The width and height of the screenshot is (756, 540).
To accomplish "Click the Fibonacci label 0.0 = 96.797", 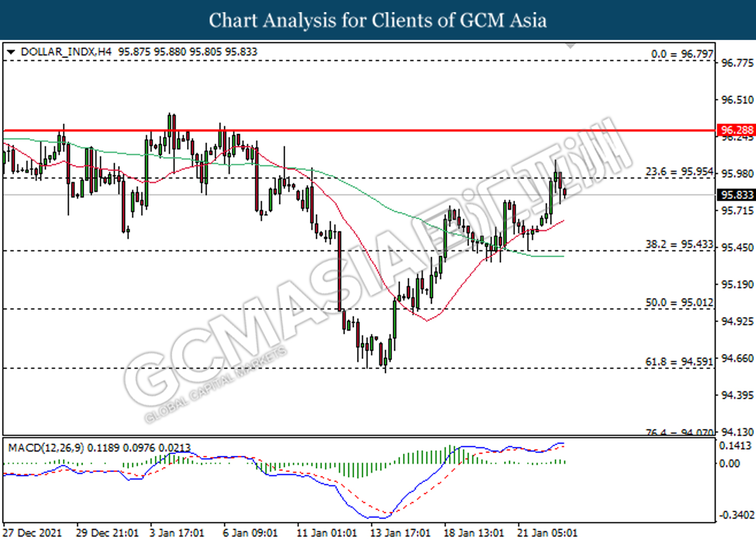I will click(x=682, y=54).
